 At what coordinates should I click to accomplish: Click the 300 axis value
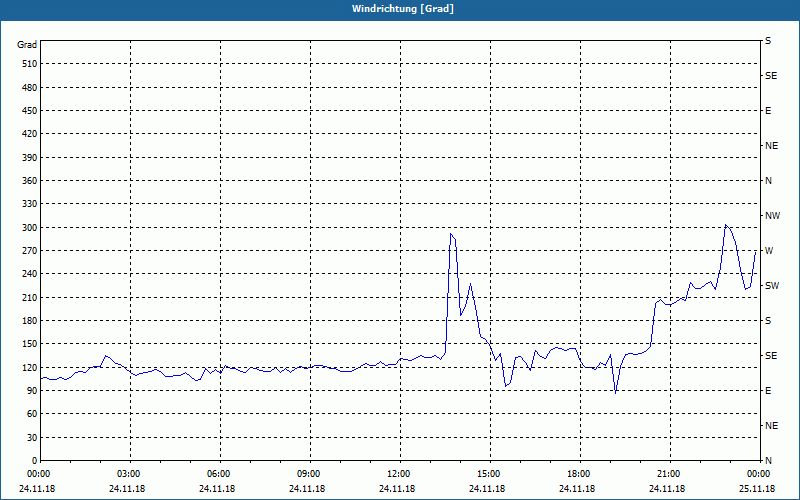click(x=30, y=228)
